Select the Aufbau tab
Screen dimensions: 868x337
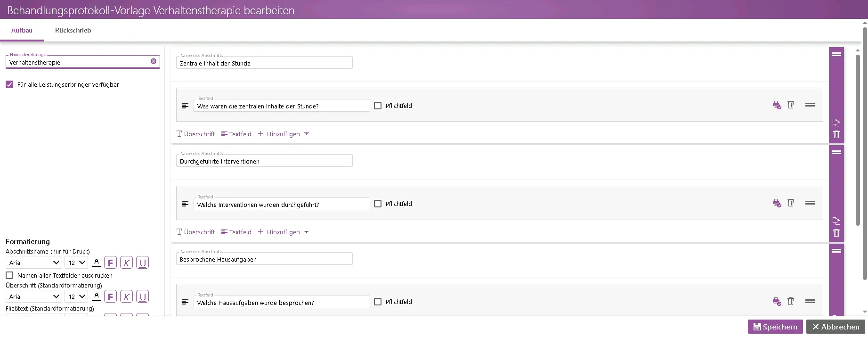pyautogui.click(x=22, y=30)
